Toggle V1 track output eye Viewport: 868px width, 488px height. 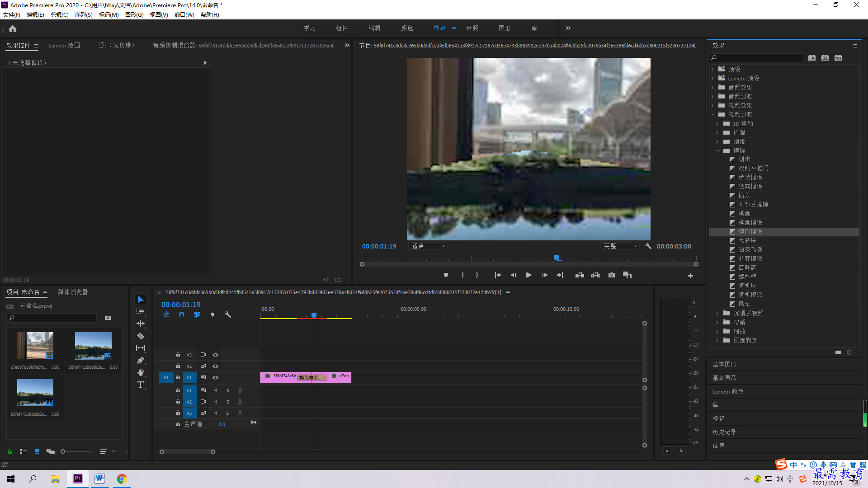[215, 377]
